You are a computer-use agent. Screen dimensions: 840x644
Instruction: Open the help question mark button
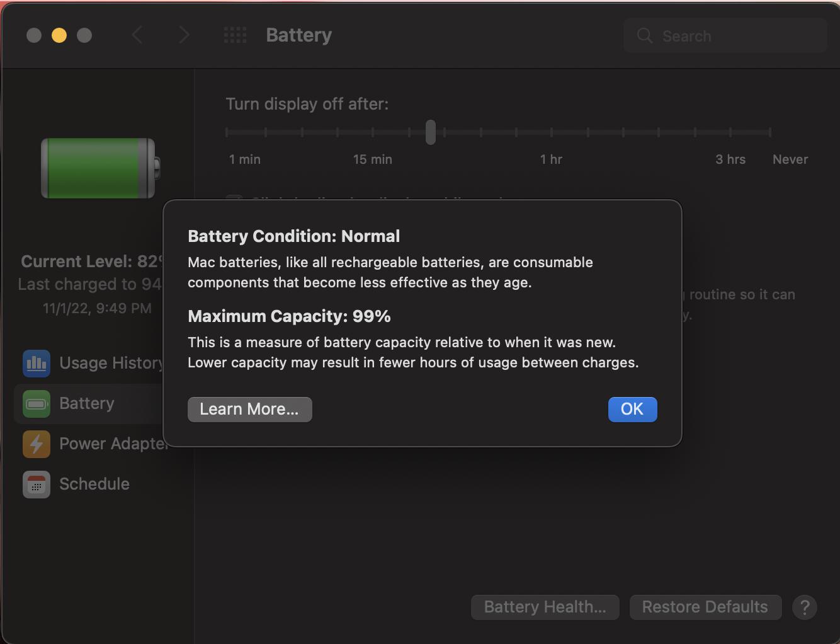[x=805, y=607]
